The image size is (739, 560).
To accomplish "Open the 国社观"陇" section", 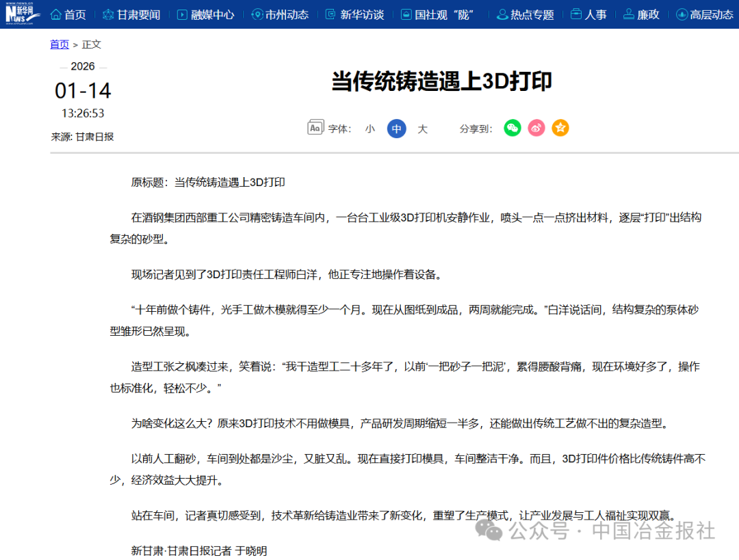I will click(438, 14).
